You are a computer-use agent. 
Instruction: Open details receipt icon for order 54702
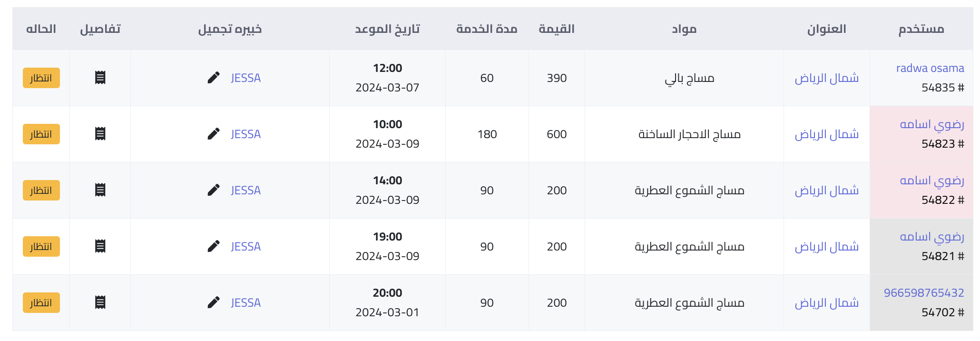[100, 302]
